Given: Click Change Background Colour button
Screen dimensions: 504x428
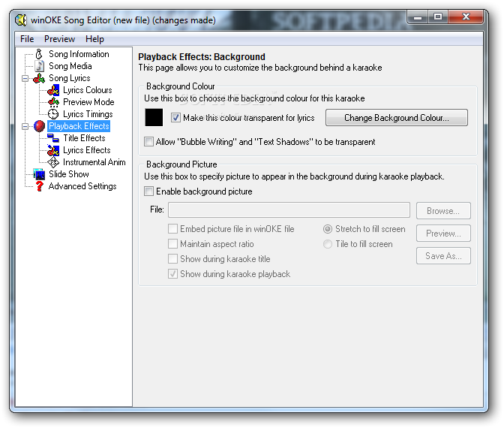Looking at the screenshot, I should click(x=396, y=118).
